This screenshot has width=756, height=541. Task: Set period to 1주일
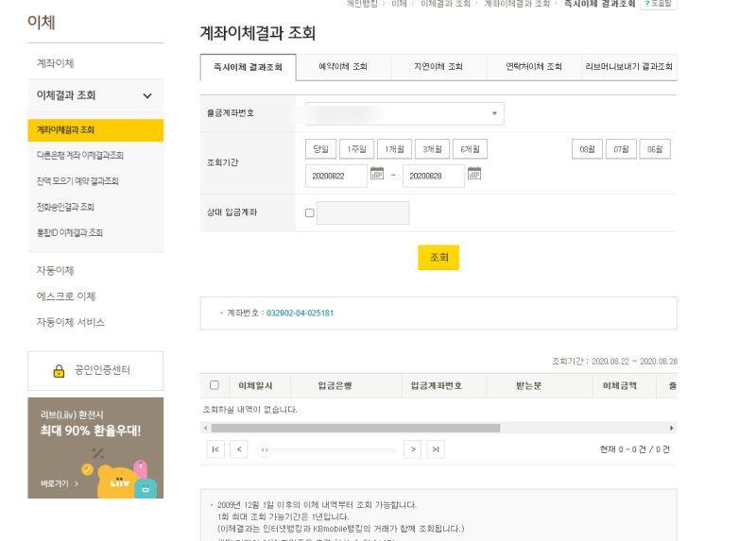click(357, 149)
